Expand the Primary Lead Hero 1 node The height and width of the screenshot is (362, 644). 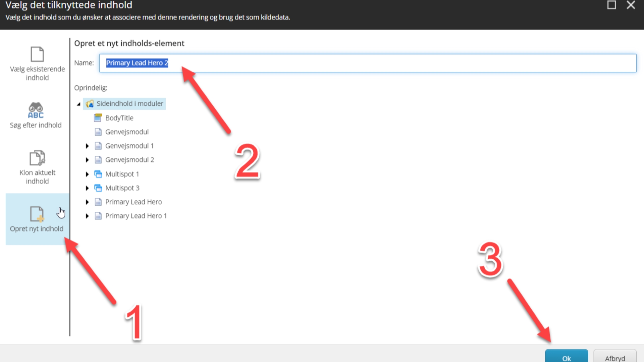click(x=87, y=216)
